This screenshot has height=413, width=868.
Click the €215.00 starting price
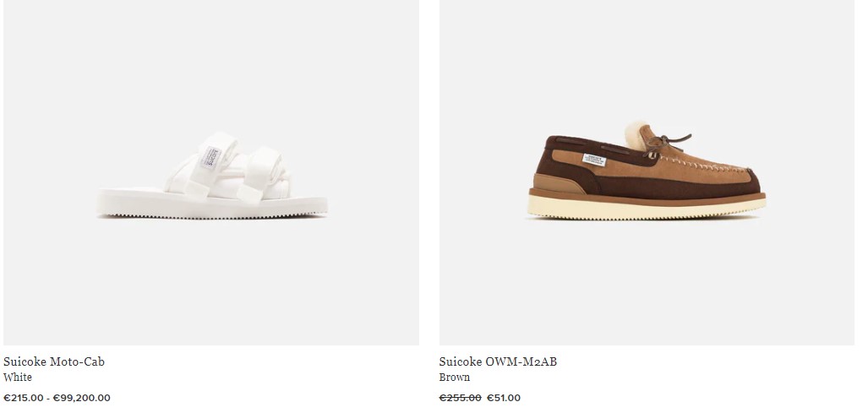24,398
